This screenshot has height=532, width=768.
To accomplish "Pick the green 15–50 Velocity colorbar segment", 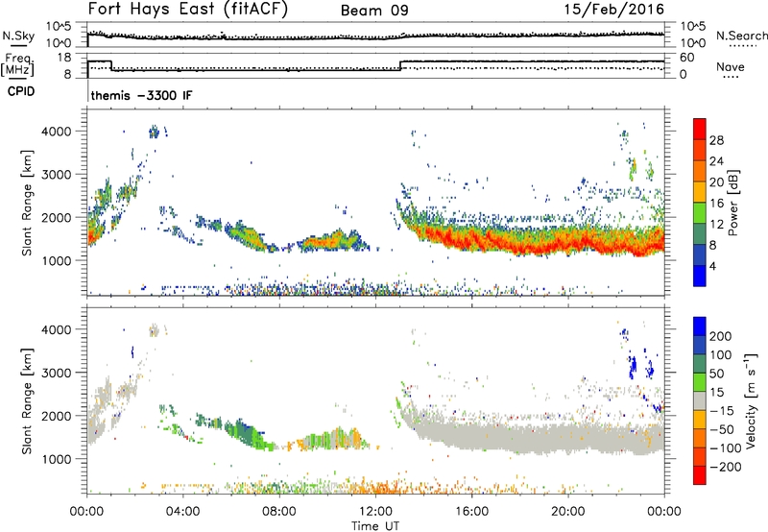I will (x=700, y=381).
